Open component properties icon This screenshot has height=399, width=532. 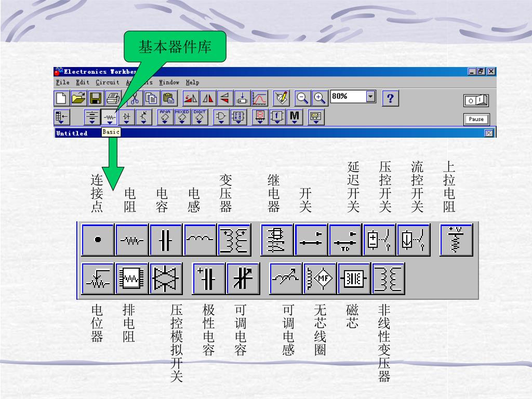[x=282, y=98]
